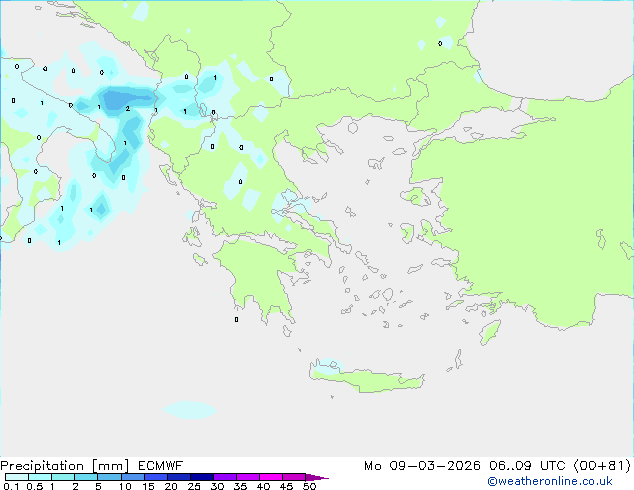Screen dimensions: 634x490
Task: Click the '2' precipitation value on the map
Action: coord(128,108)
